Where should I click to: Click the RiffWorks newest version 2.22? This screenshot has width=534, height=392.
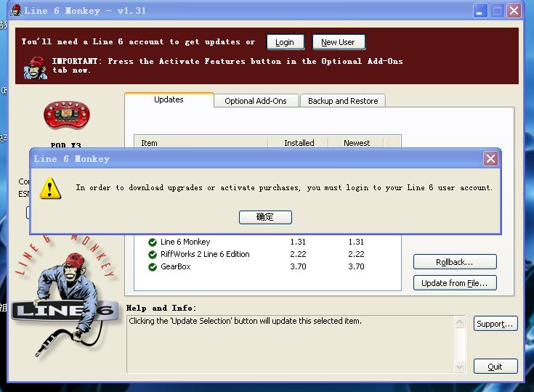coord(356,254)
